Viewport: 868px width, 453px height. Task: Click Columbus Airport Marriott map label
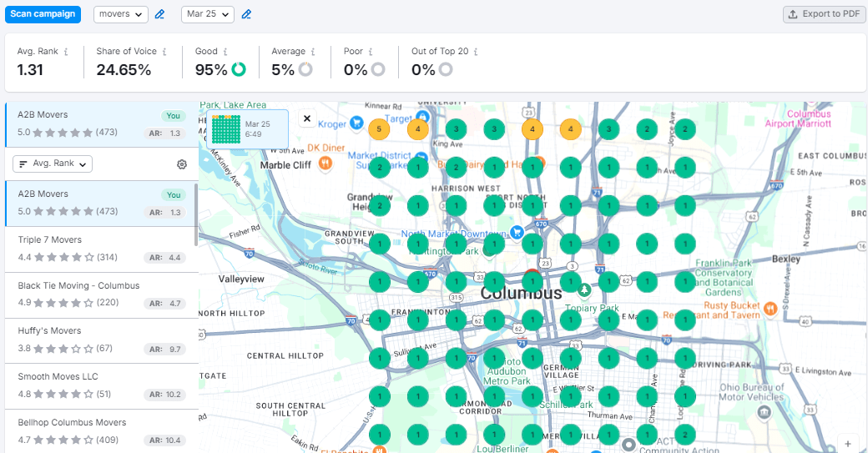coord(798,119)
